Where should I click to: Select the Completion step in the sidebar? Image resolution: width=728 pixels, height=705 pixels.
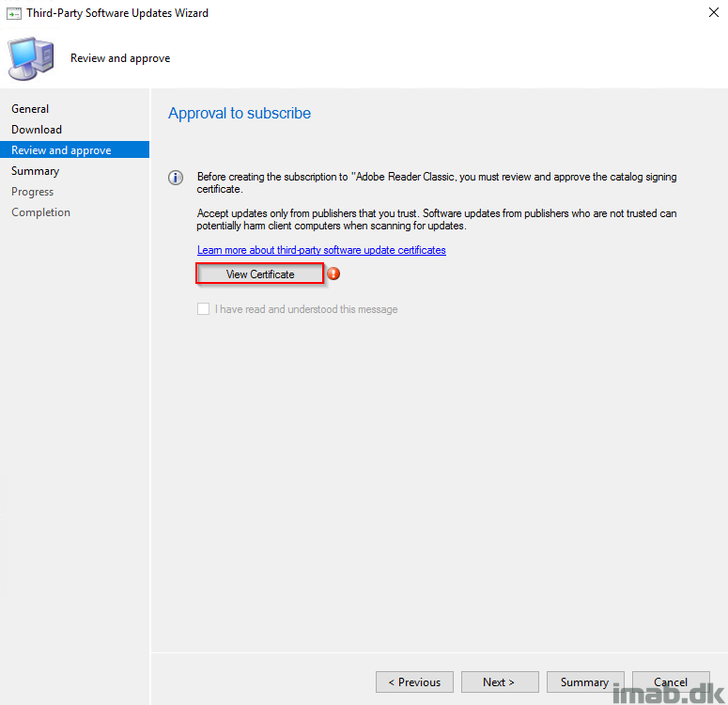coord(40,212)
